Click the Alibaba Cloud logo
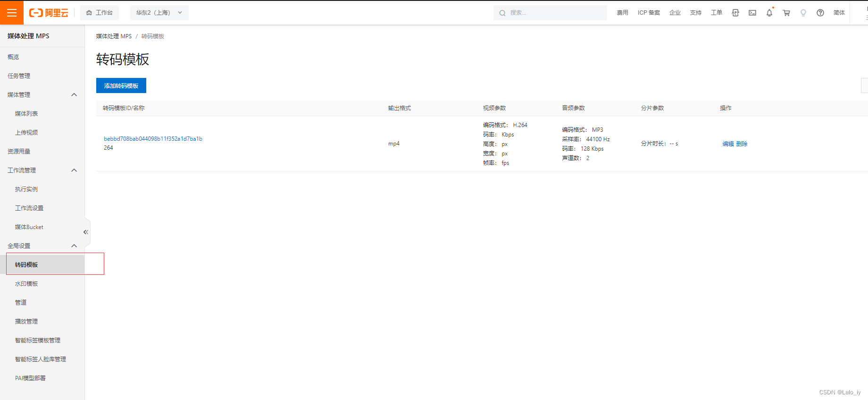The width and height of the screenshot is (868, 400). tap(49, 13)
